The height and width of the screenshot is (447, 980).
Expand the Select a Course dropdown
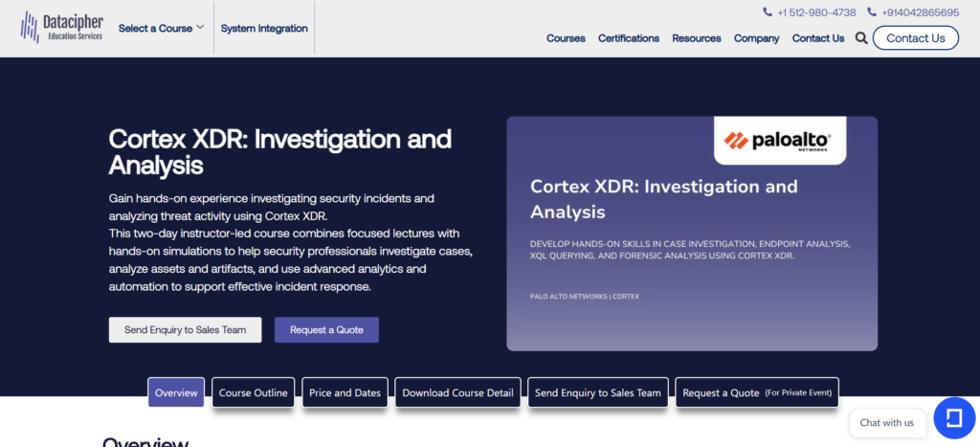(x=161, y=28)
